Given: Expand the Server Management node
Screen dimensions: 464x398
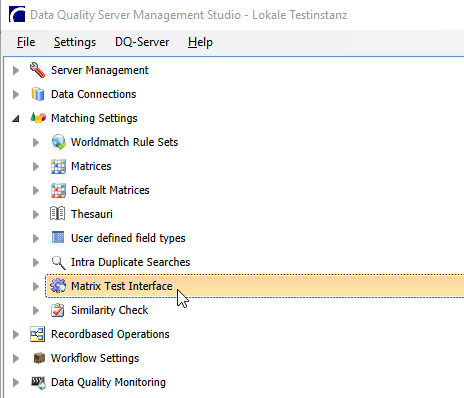Looking at the screenshot, I should [16, 70].
